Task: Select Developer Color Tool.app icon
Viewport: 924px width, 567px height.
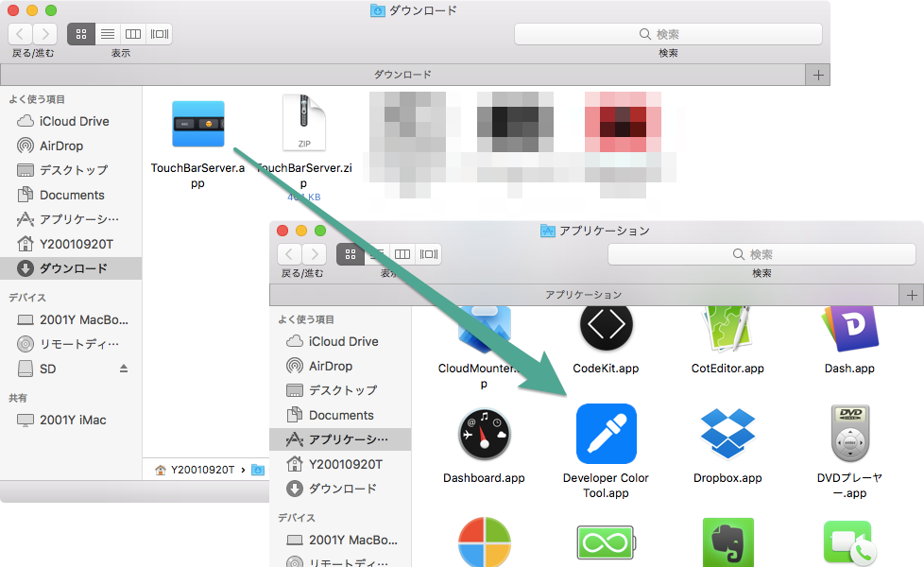Action: coord(606,434)
